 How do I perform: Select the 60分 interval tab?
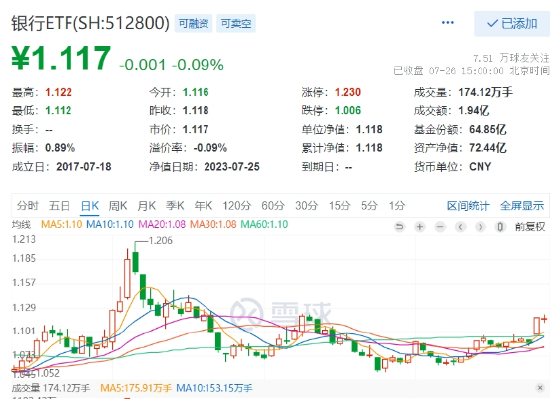[273, 205]
